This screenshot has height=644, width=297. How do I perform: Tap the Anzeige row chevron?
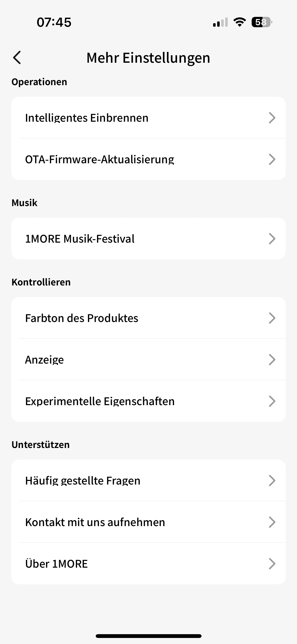coord(272,360)
